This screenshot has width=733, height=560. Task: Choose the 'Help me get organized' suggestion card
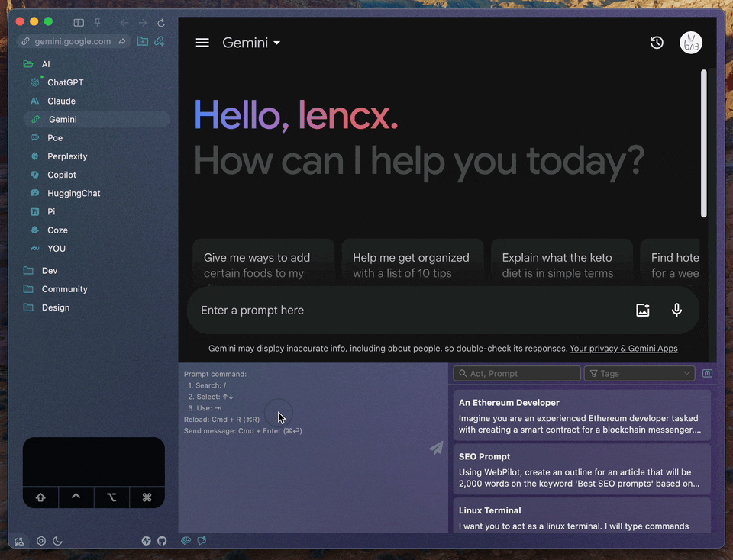[412, 262]
